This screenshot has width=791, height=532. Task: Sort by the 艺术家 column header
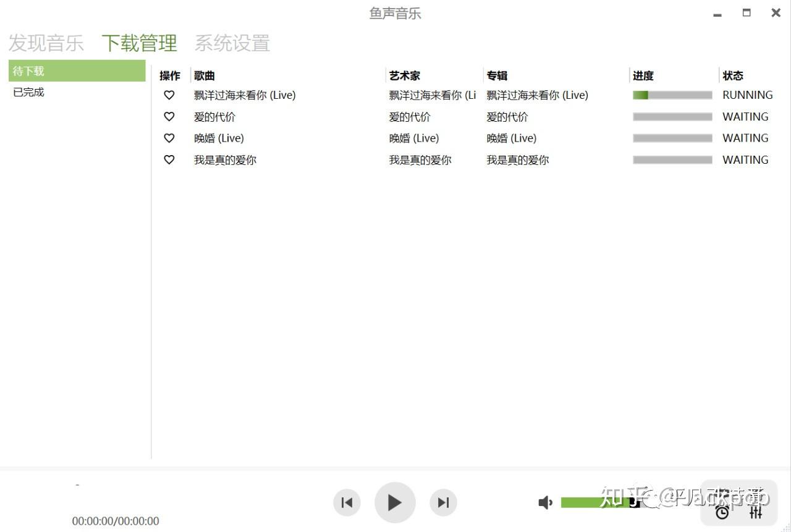click(x=405, y=76)
